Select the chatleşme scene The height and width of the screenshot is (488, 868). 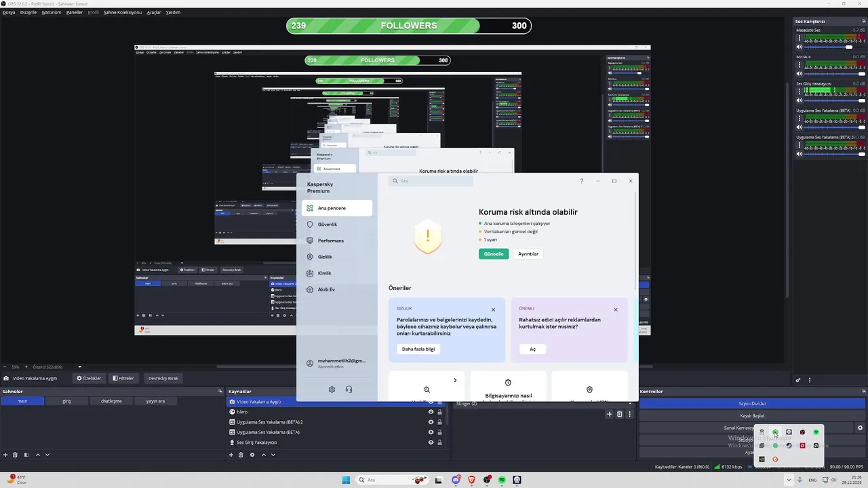pyautogui.click(x=111, y=401)
